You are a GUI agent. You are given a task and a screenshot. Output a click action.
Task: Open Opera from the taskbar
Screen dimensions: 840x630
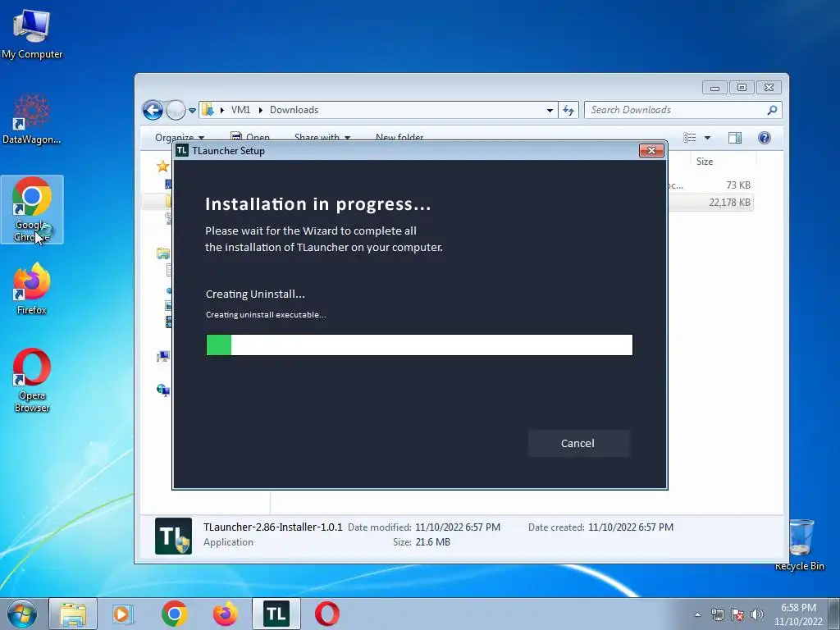click(326, 614)
